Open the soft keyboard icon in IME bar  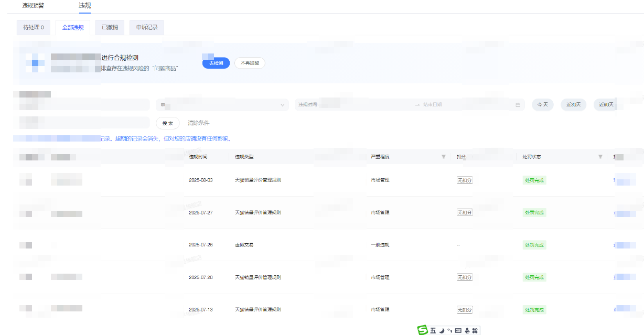(458, 330)
